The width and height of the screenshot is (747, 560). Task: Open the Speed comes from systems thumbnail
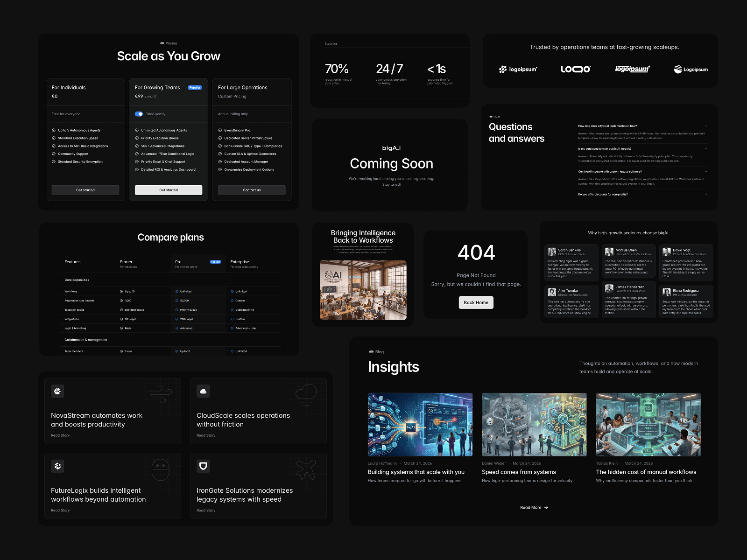click(534, 425)
